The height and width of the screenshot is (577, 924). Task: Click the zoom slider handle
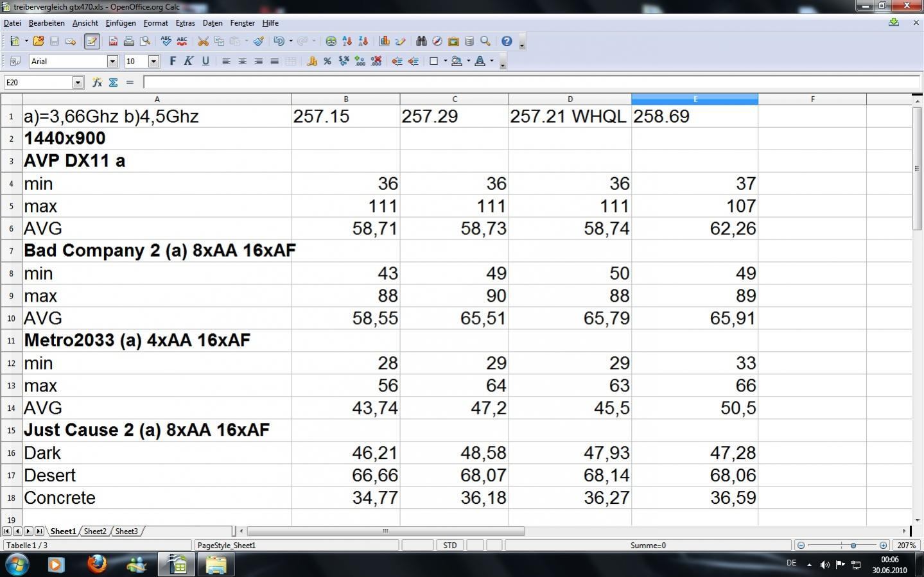853,546
